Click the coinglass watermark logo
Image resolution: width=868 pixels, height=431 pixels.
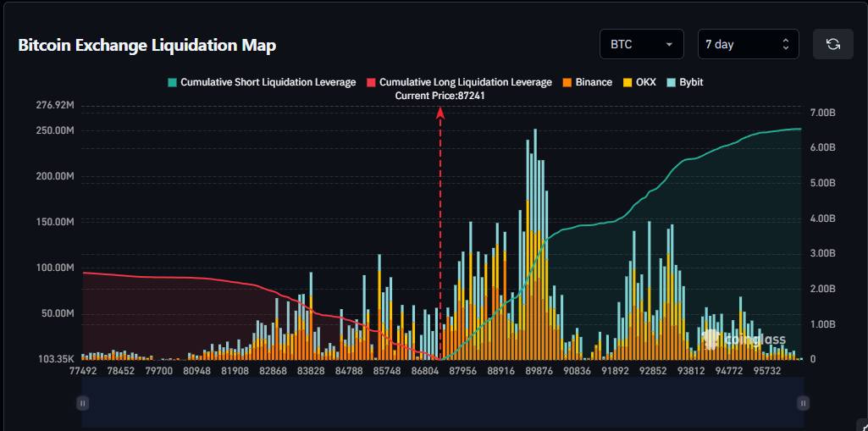coord(744,340)
